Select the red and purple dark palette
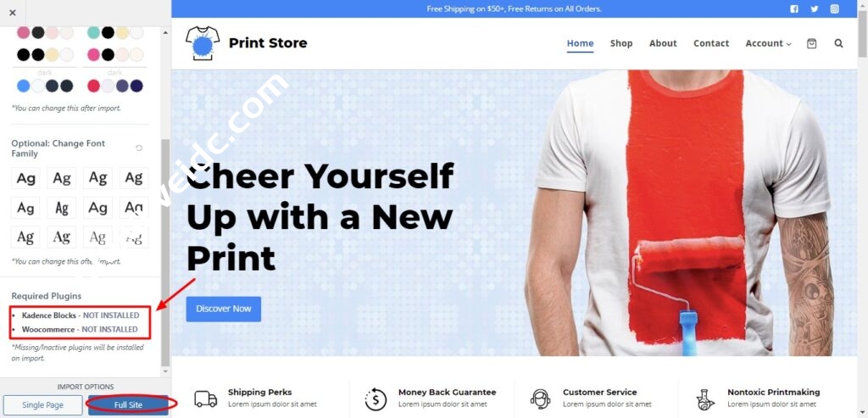 pos(115,86)
